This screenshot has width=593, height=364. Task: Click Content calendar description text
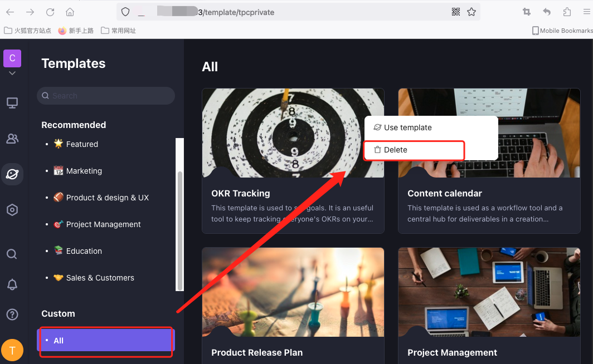[x=485, y=213]
